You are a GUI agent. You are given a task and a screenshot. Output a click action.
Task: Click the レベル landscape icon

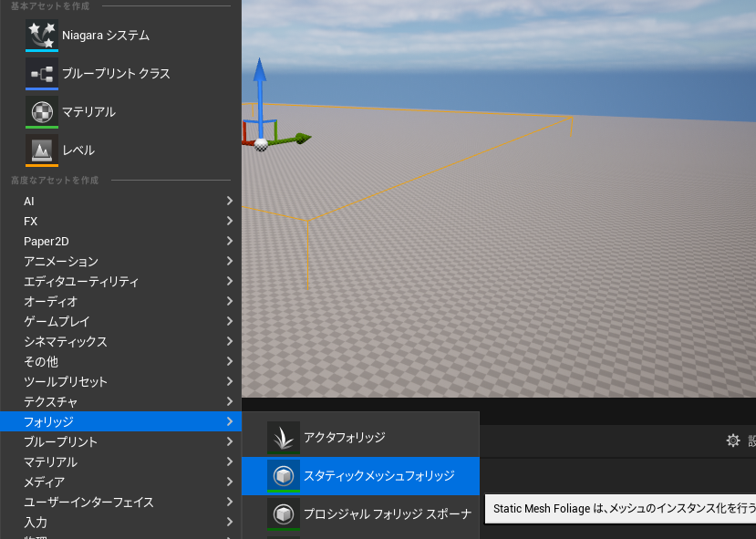(x=41, y=150)
